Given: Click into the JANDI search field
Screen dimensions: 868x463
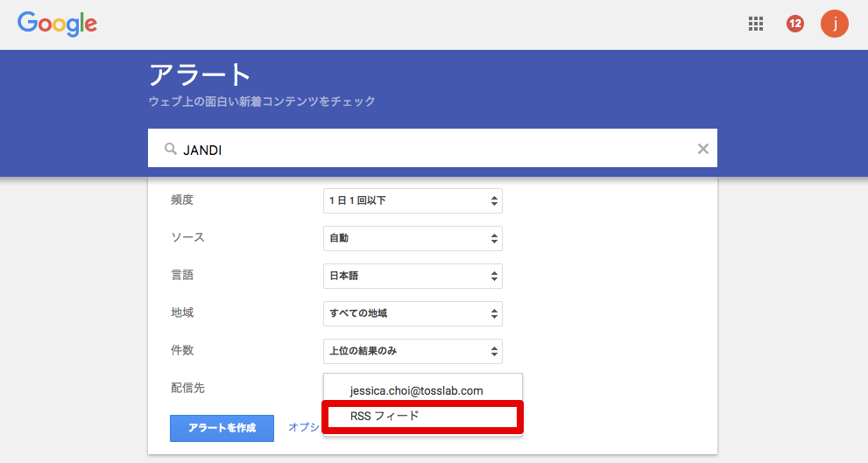Looking at the screenshot, I should point(433,148).
